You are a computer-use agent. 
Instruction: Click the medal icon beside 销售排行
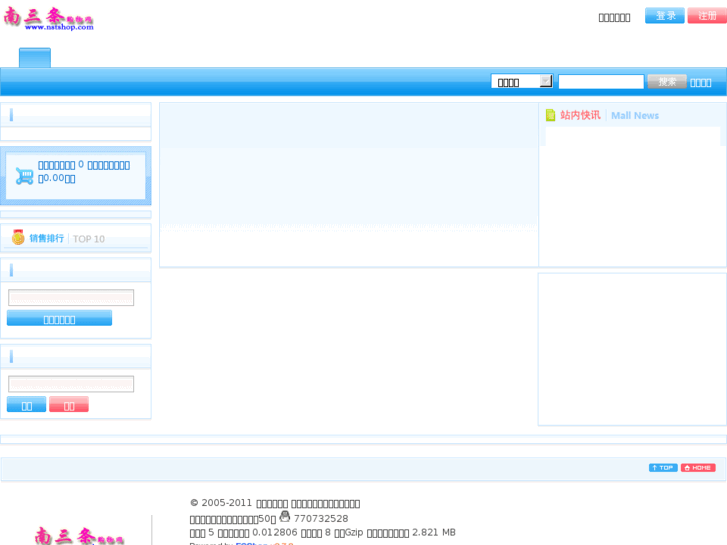click(x=18, y=237)
